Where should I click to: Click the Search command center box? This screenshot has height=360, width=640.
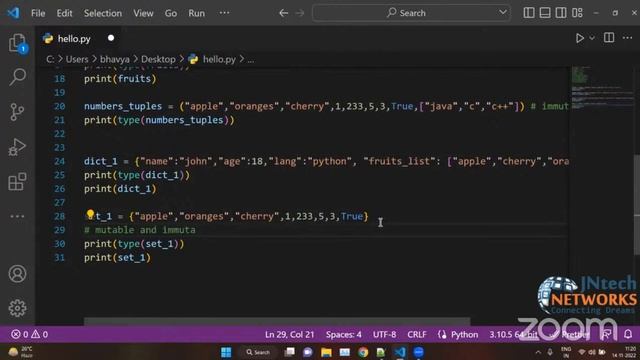[x=411, y=13]
